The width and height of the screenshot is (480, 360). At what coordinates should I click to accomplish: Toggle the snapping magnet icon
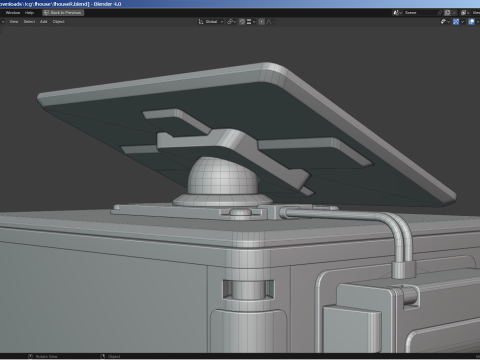pos(242,22)
